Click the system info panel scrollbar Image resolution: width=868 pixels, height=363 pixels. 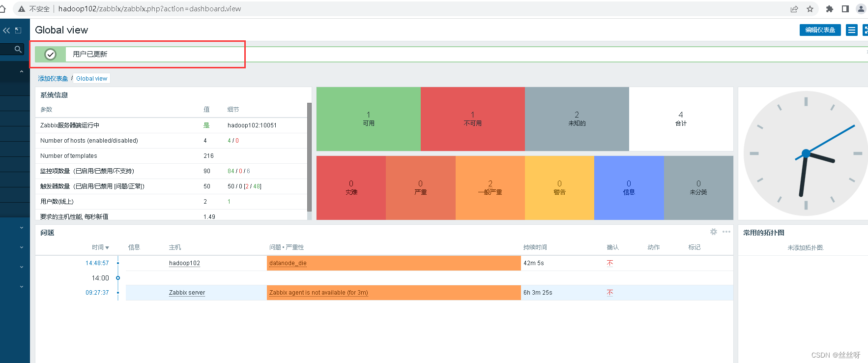pyautogui.click(x=309, y=157)
